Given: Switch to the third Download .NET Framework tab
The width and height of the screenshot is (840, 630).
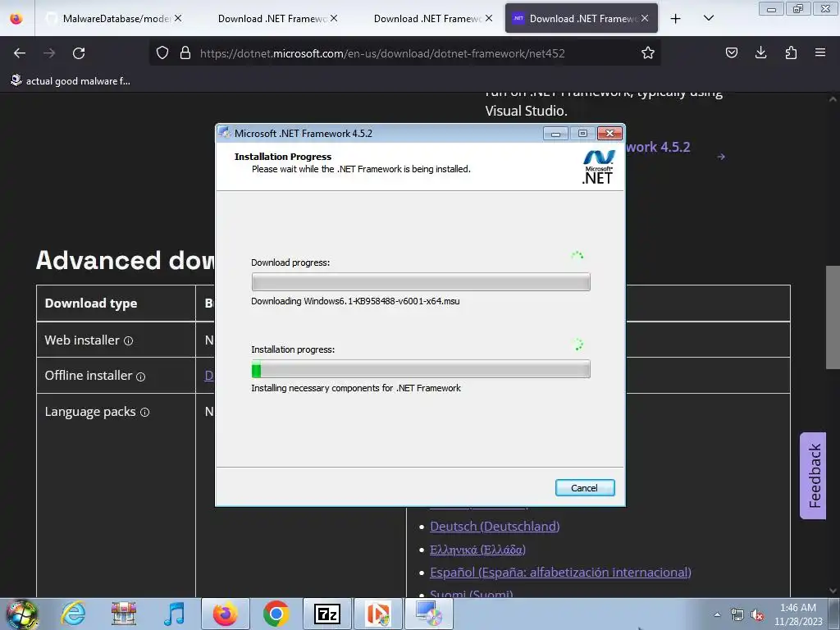Looking at the screenshot, I should [x=582, y=18].
